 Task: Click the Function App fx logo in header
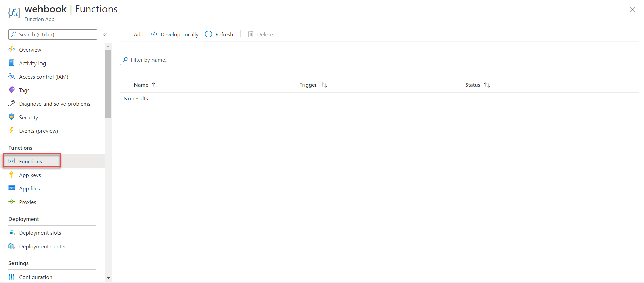point(14,13)
